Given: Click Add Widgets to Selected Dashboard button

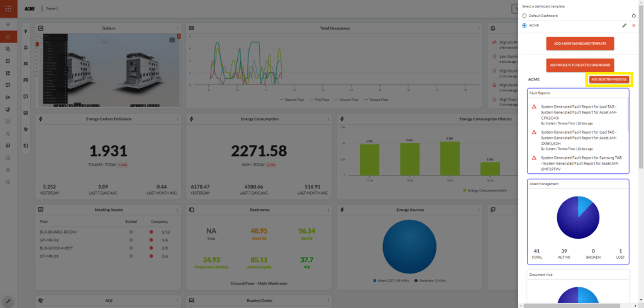Looking at the screenshot, I should pyautogui.click(x=579, y=65).
